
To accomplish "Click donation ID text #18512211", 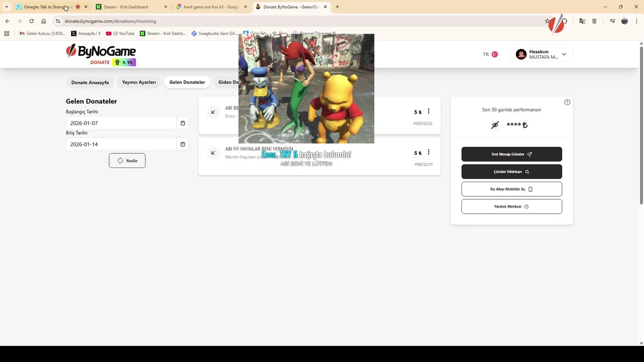I will 423,164.
